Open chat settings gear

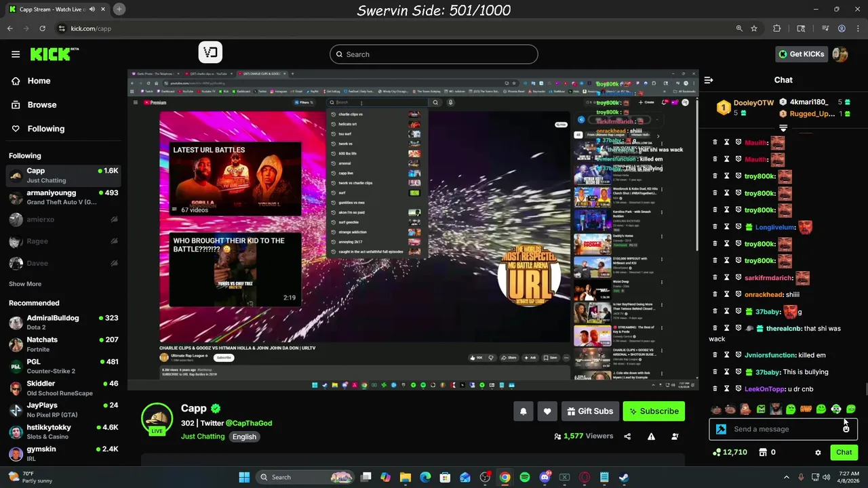point(818,453)
